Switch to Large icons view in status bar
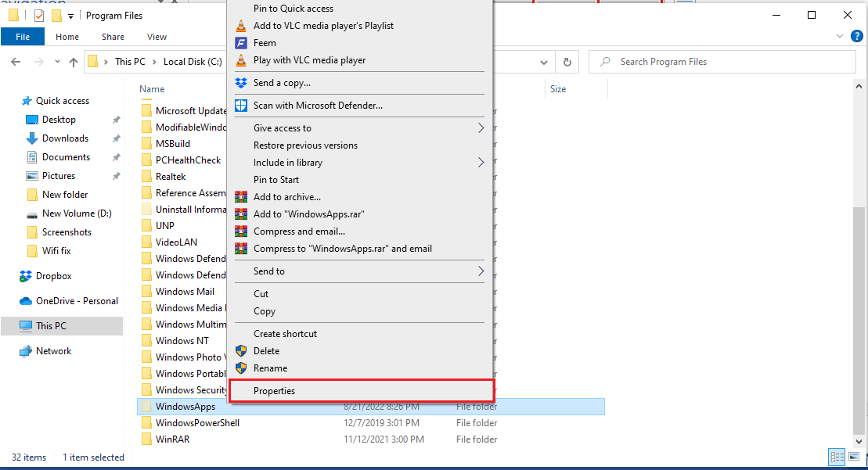868x470 pixels. coord(854,457)
